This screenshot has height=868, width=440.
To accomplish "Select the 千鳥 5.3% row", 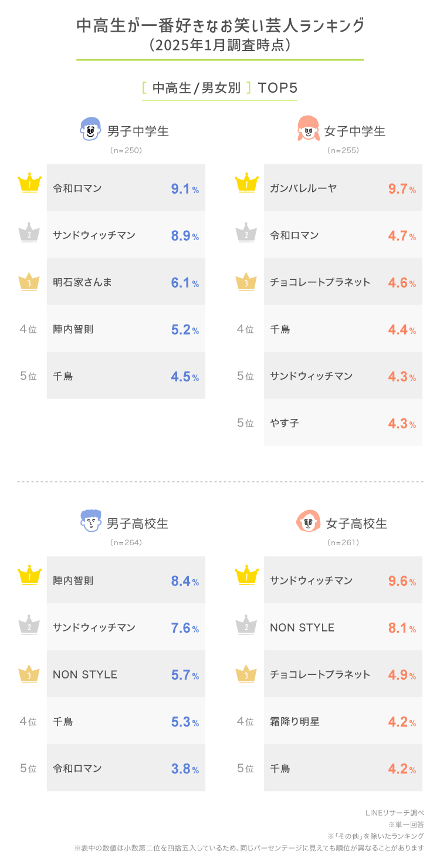I will 126,721.
